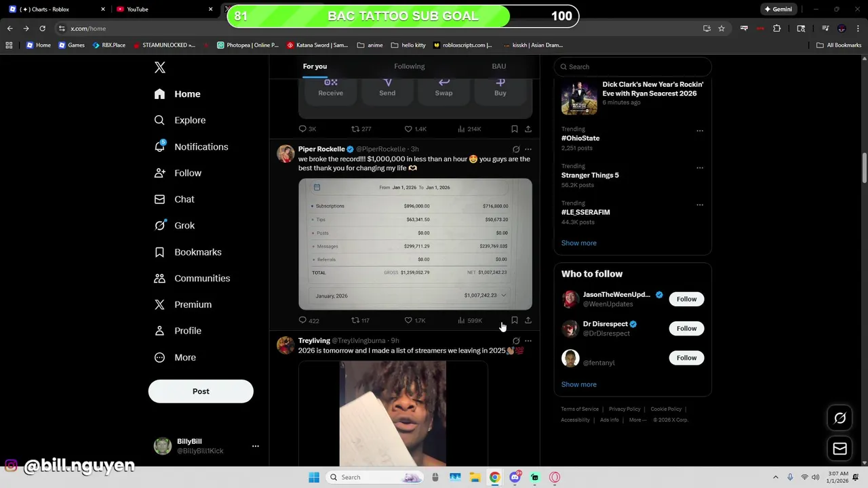
Task: Follow Dr Disrespect
Action: [686, 328]
